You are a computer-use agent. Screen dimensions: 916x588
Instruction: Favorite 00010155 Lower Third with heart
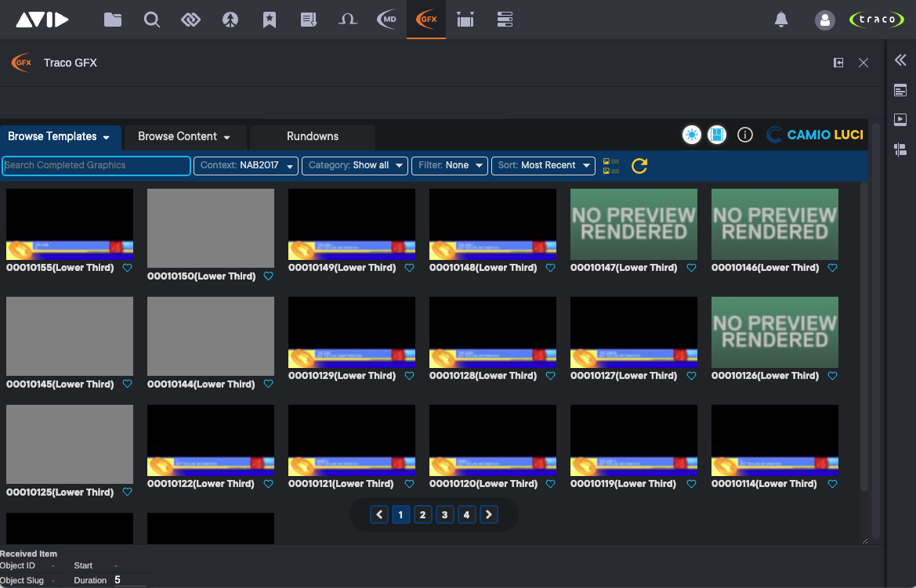[127, 268]
